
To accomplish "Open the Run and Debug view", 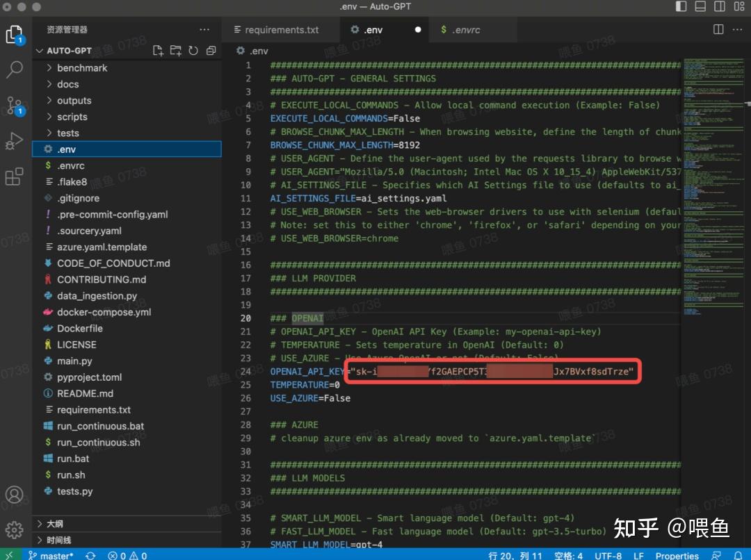I will [x=15, y=142].
